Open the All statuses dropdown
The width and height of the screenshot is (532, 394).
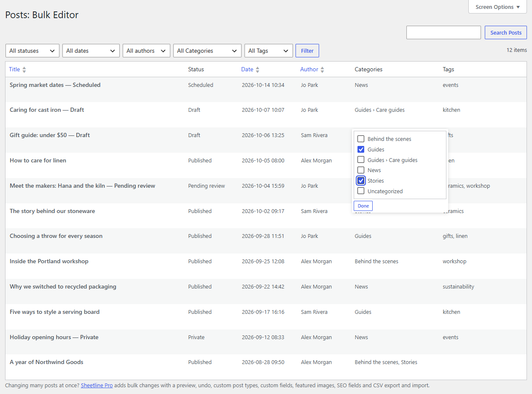pos(32,51)
